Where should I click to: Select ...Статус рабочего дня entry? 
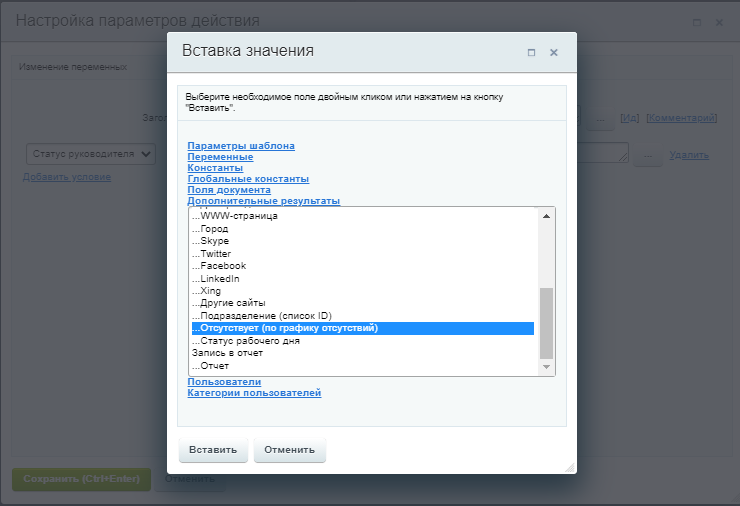pyautogui.click(x=363, y=341)
